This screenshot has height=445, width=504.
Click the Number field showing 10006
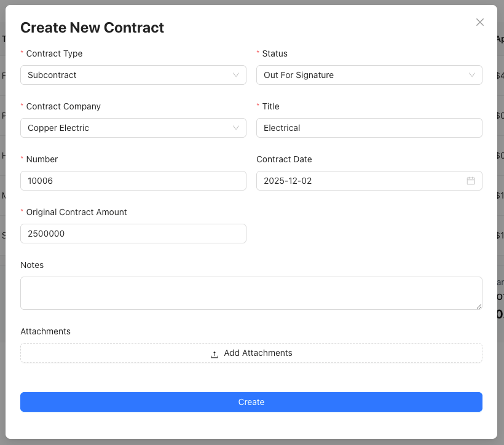click(x=133, y=181)
